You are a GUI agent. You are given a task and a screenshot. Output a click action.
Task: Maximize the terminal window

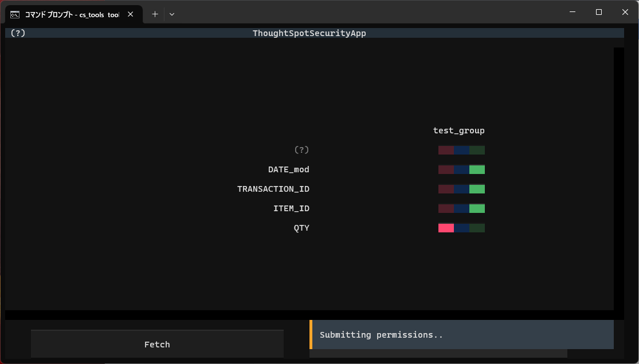598,12
